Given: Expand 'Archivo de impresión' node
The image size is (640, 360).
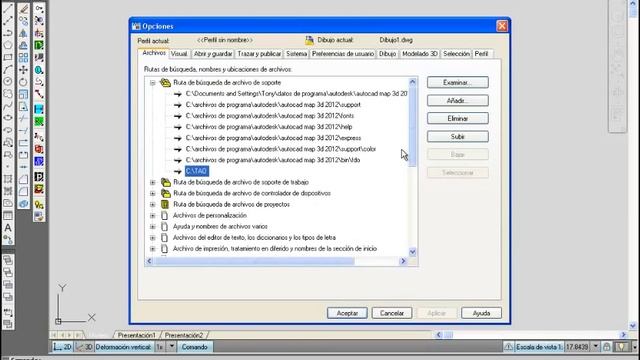Looking at the screenshot, I should coord(152,249).
